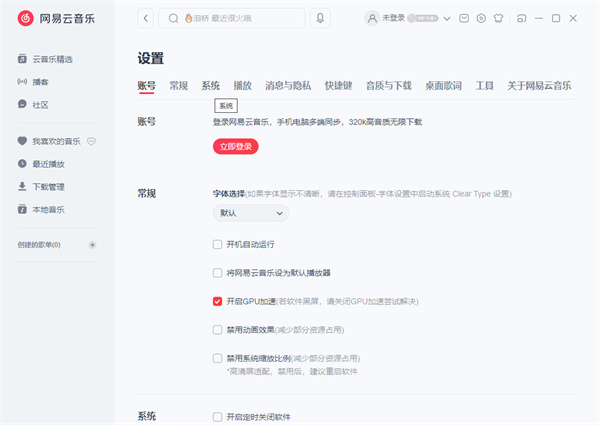
Task: Open the user avatar icon to log in
Action: pyautogui.click(x=372, y=18)
